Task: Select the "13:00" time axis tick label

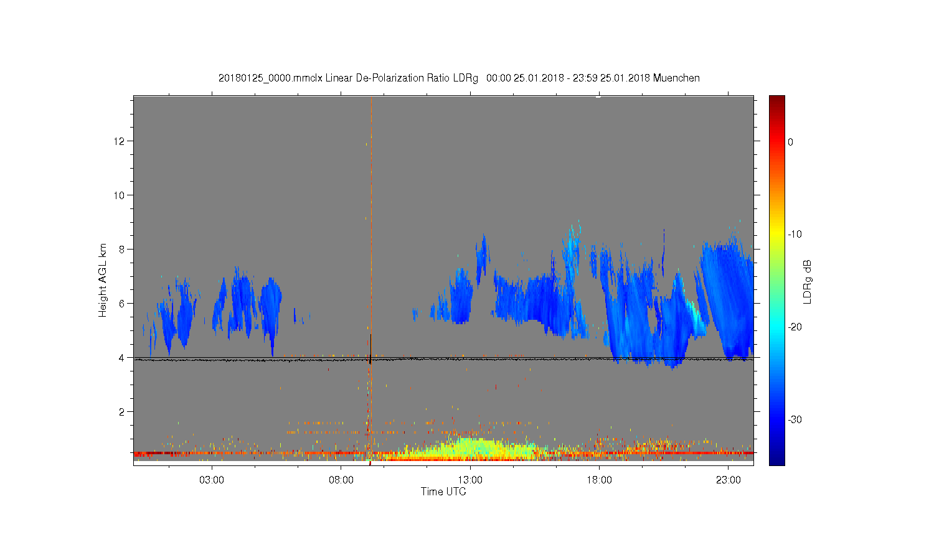Action: tap(470, 480)
